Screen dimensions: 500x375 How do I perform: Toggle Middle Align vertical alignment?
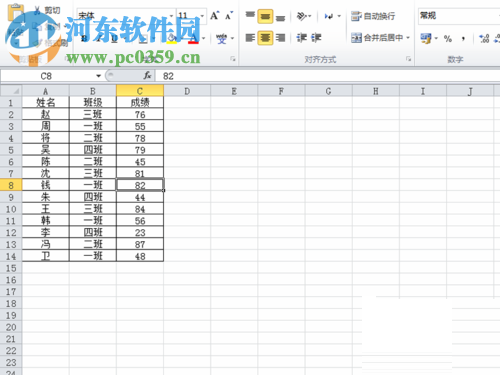(x=265, y=16)
